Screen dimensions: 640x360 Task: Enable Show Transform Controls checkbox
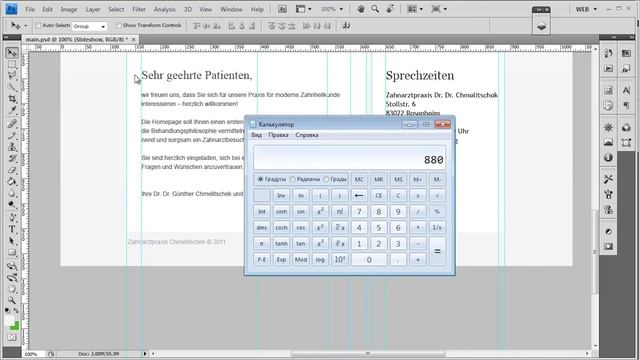[x=118, y=25]
